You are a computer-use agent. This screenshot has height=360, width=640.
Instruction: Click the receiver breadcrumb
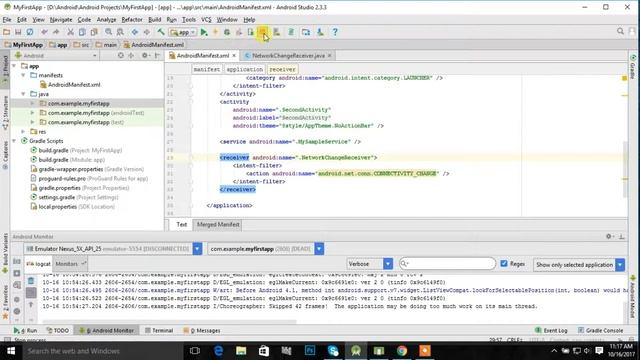coord(282,69)
